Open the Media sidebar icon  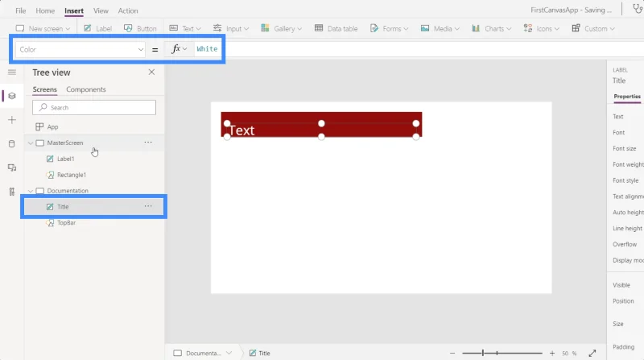point(12,168)
